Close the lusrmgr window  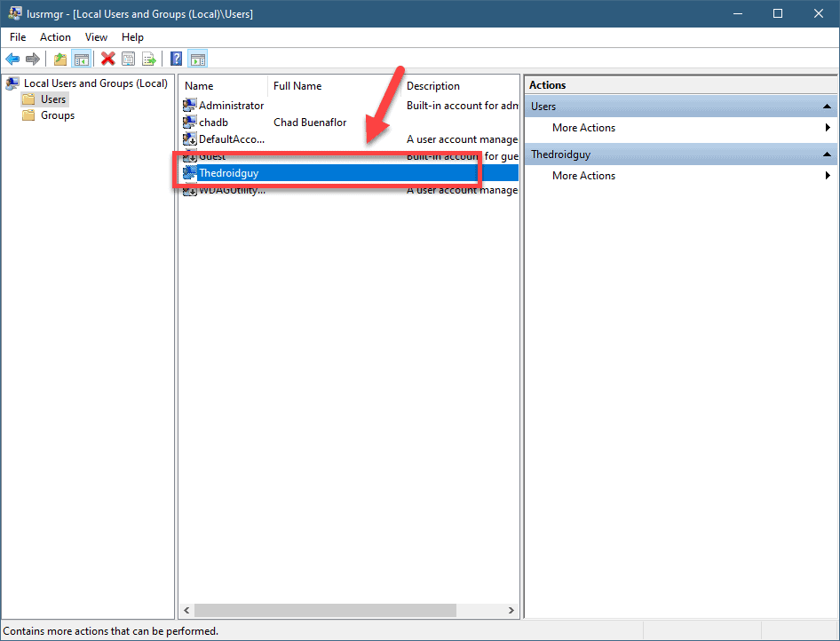pyautogui.click(x=819, y=13)
